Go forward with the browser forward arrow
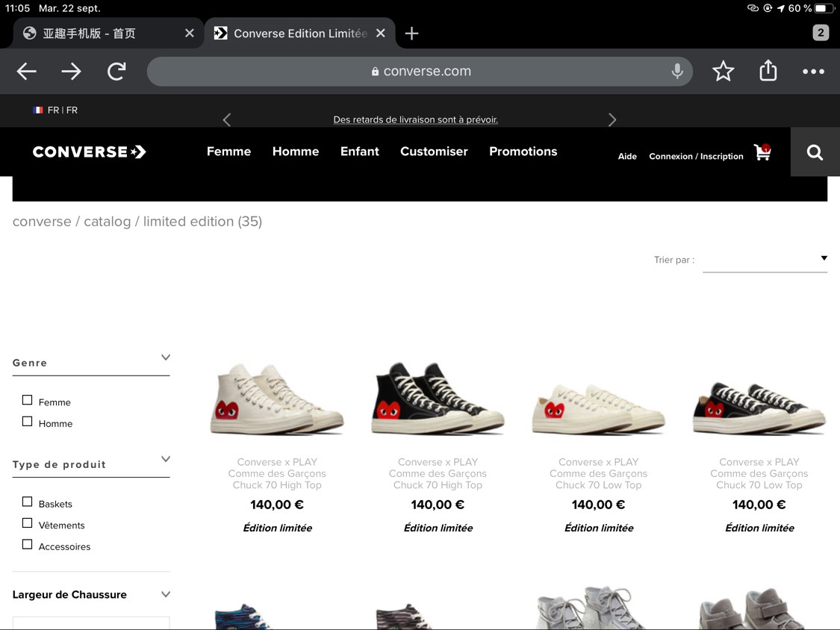840x630 pixels. tap(71, 71)
